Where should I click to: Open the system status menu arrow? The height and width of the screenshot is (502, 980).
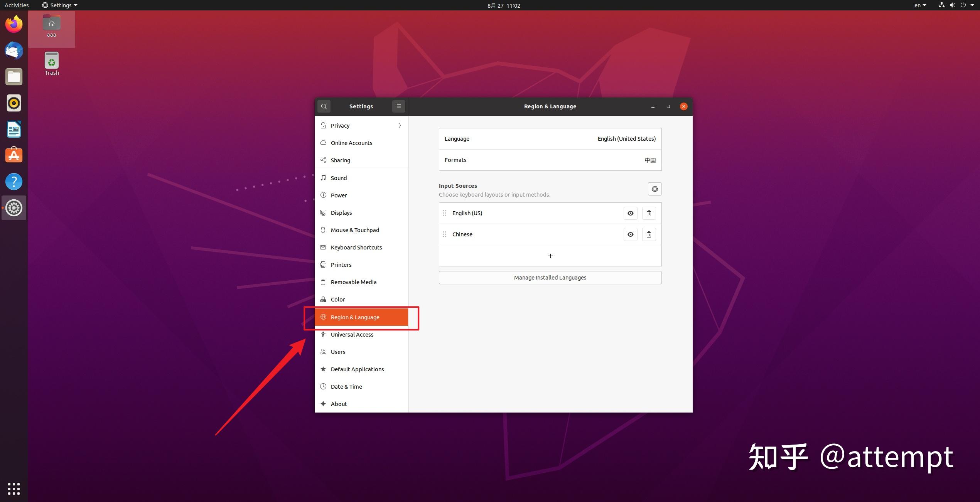pyautogui.click(x=972, y=5)
